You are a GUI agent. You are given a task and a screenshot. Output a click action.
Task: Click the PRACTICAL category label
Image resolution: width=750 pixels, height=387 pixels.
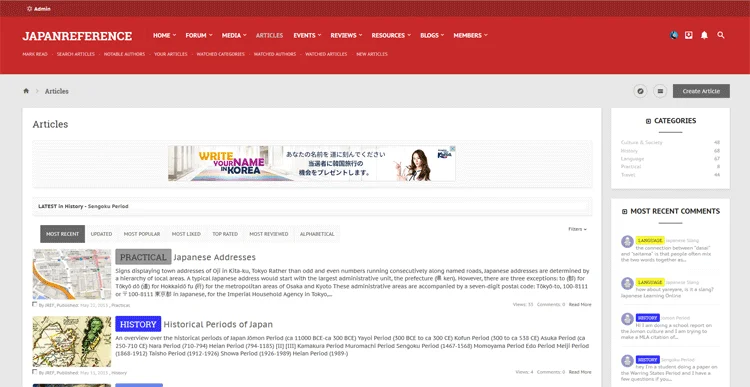coord(143,257)
